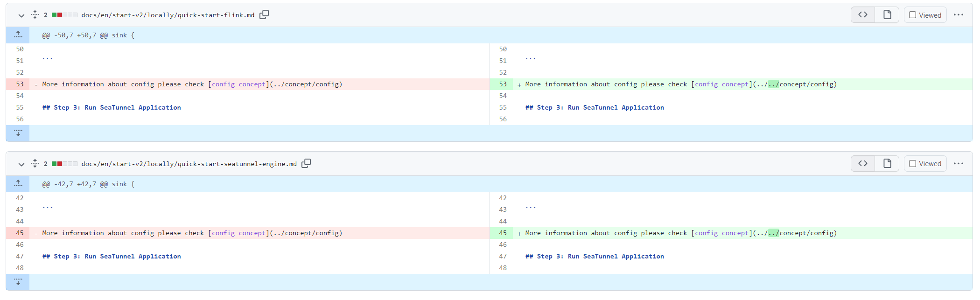980x300 pixels.
Task: Click hunk header '@@ -42,7 +42,7 @@ sink {'
Action: tap(88, 184)
